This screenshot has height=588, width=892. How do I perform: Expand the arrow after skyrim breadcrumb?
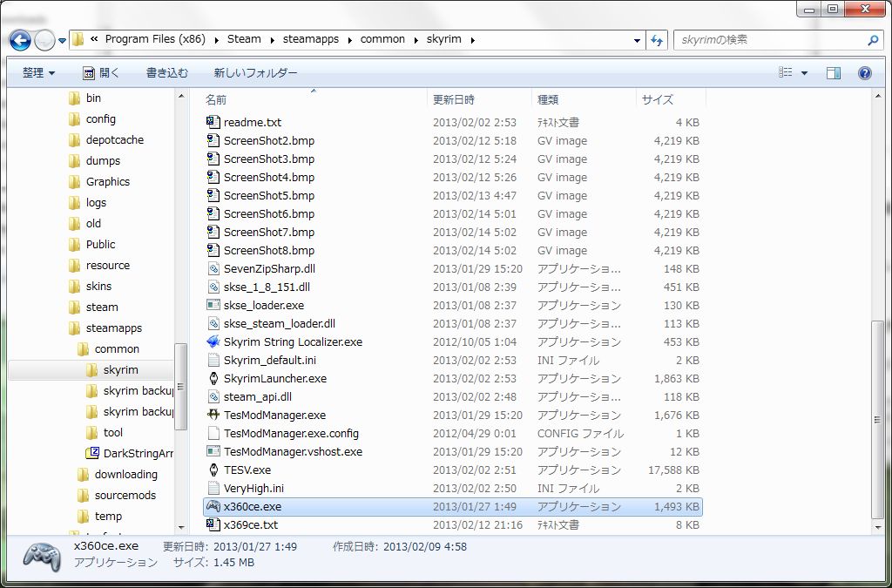[x=472, y=40]
